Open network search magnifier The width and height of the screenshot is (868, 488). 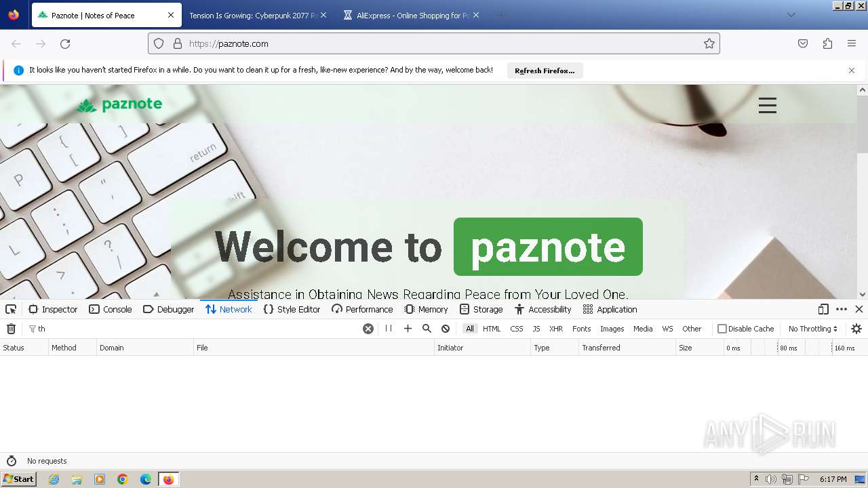tap(427, 329)
